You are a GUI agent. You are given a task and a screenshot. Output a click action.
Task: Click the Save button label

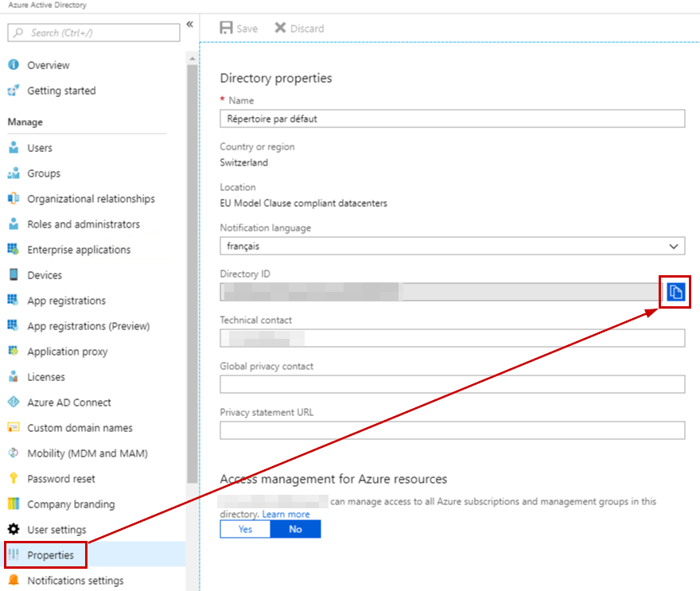(247, 29)
